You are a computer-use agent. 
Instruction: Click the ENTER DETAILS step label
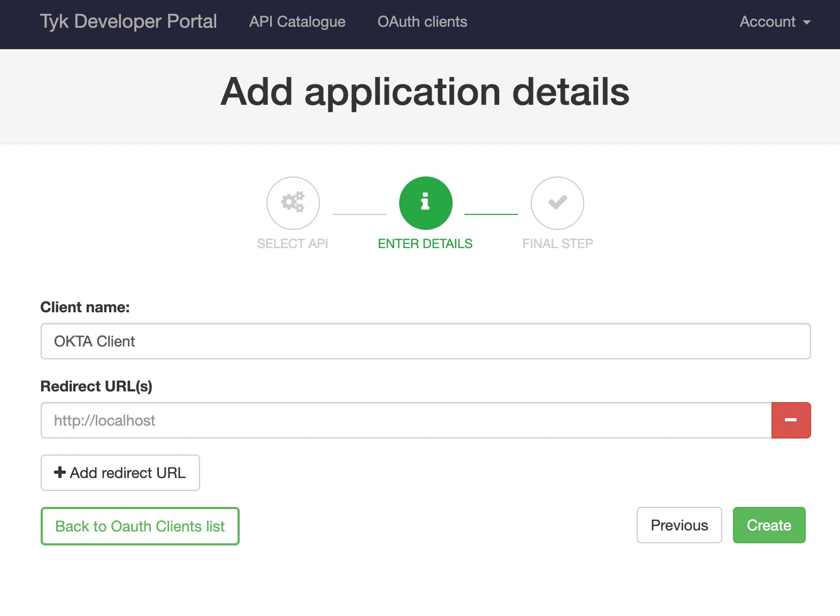point(425,244)
